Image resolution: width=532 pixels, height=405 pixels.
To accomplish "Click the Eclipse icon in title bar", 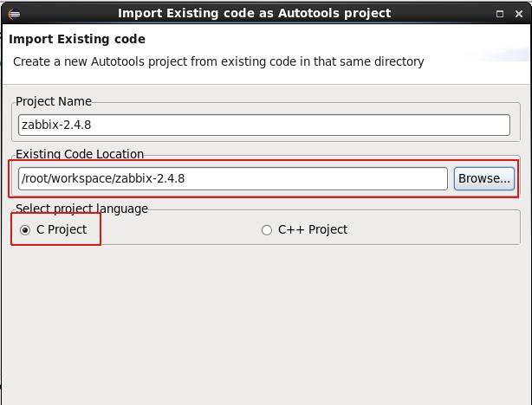I will (x=14, y=13).
